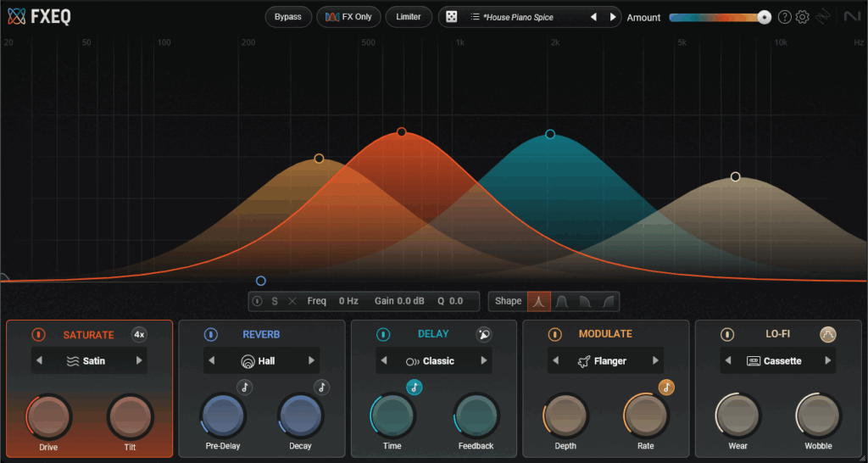Click the ping-pong icon in the Delay header
Viewport: 868px width, 463px height.
483,334
